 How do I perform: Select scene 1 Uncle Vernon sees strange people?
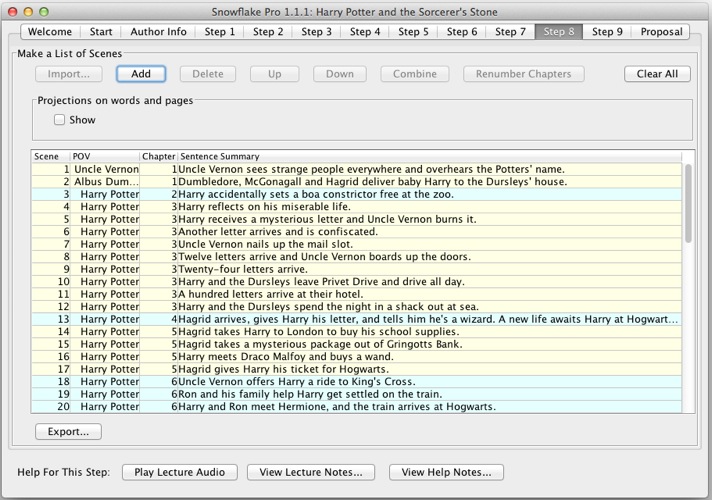tap(430, 169)
